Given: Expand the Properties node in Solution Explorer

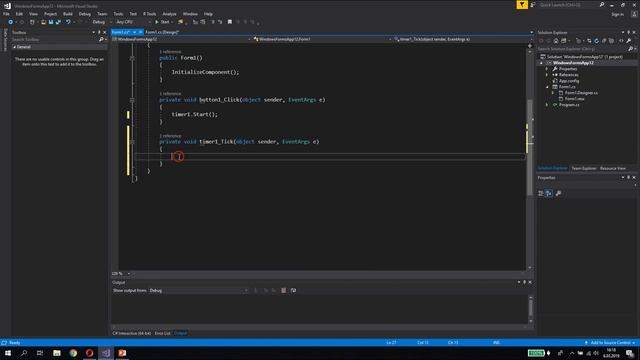Looking at the screenshot, I should (547, 69).
